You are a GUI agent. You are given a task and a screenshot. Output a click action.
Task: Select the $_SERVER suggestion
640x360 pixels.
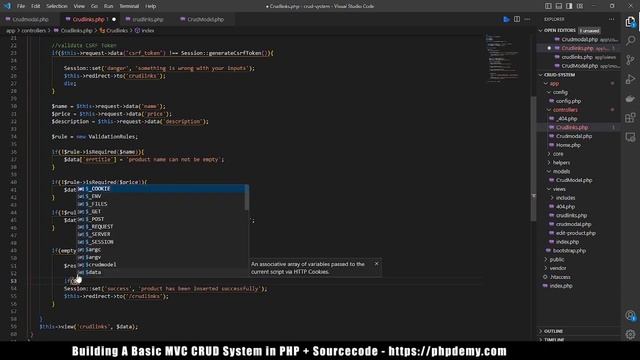point(161,234)
